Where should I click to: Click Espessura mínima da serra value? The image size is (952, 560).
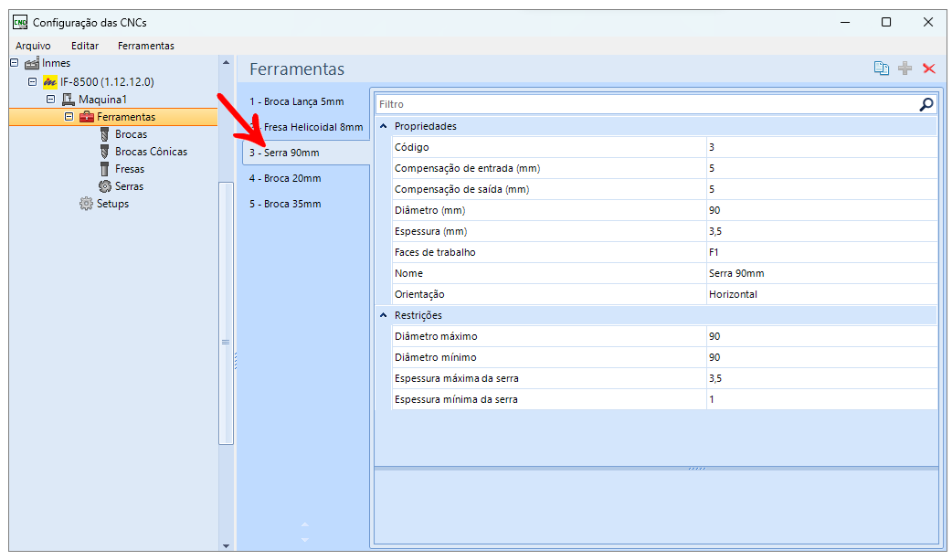tap(821, 399)
